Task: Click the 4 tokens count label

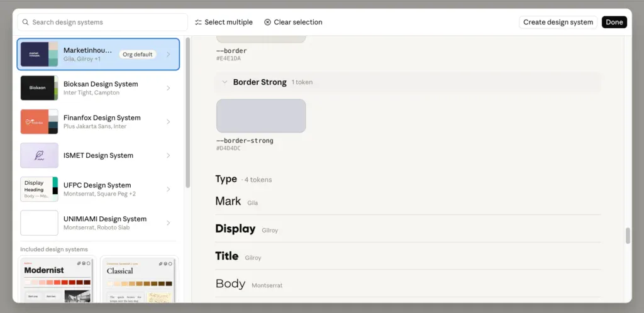Action: [258, 180]
